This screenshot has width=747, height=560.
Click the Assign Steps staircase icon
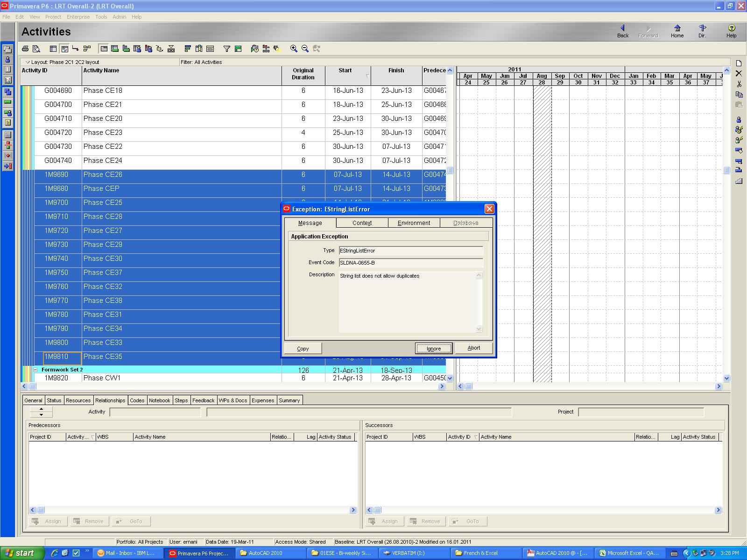[739, 181]
